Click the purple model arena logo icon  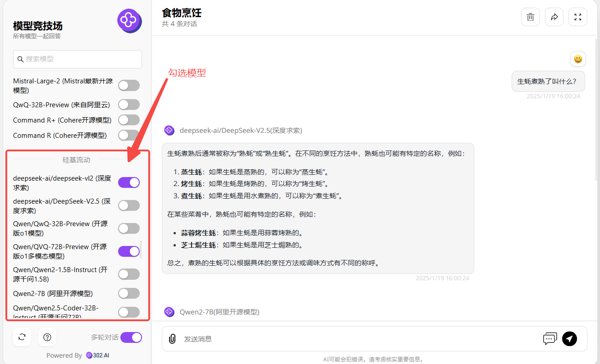click(x=129, y=21)
